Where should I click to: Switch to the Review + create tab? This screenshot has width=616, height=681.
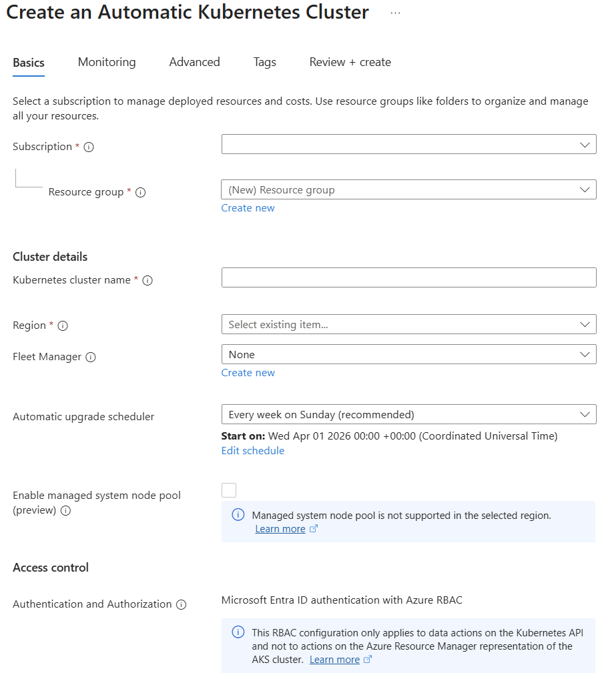350,62
